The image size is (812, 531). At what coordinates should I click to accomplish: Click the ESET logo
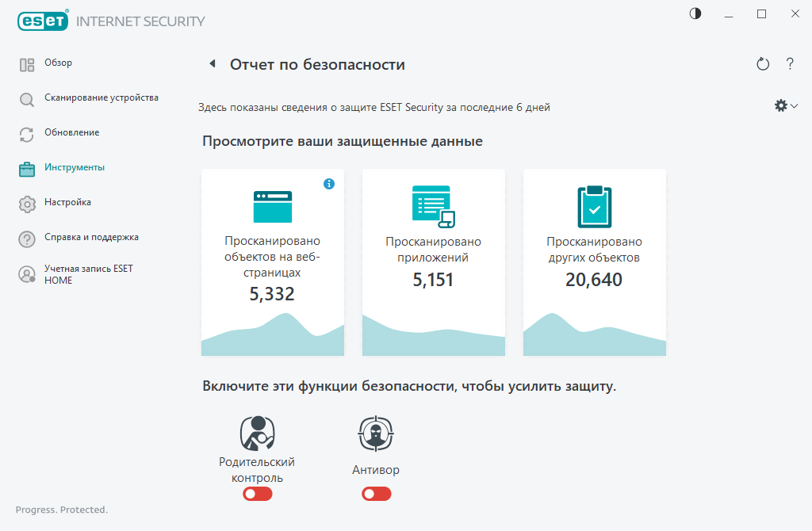click(x=43, y=21)
